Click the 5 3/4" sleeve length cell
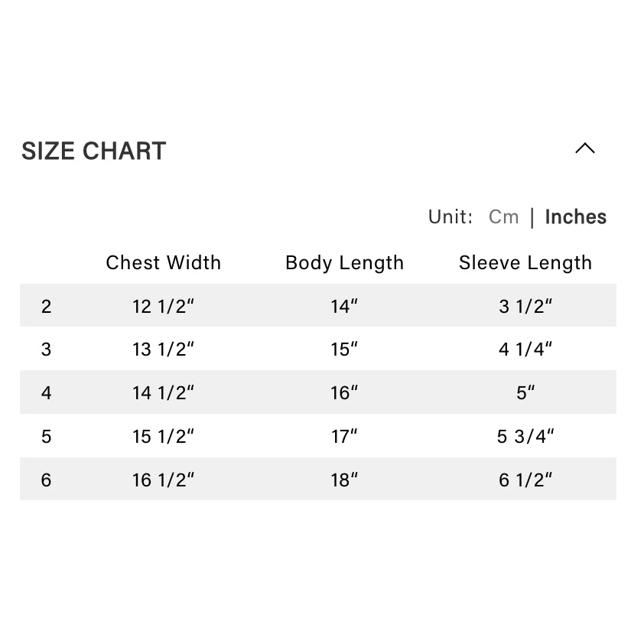 [525, 437]
